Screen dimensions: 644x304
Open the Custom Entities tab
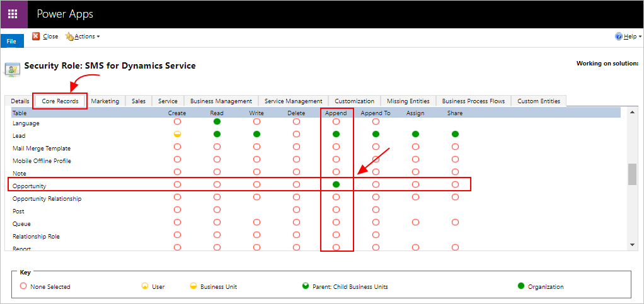(539, 101)
